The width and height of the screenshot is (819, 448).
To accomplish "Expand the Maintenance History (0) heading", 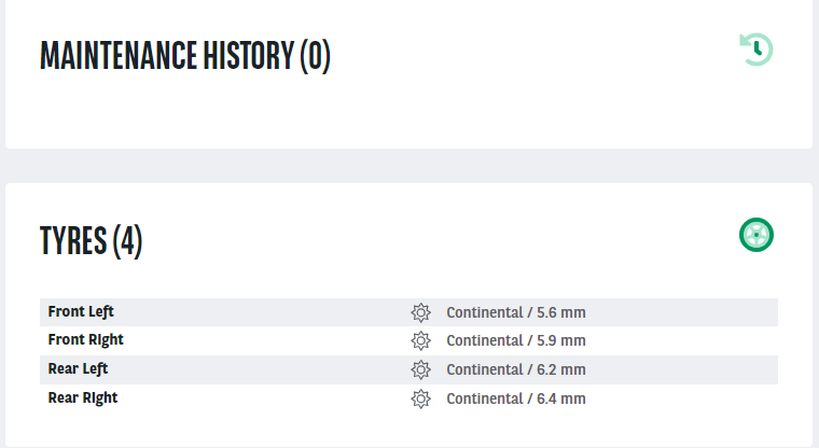I will [x=185, y=56].
